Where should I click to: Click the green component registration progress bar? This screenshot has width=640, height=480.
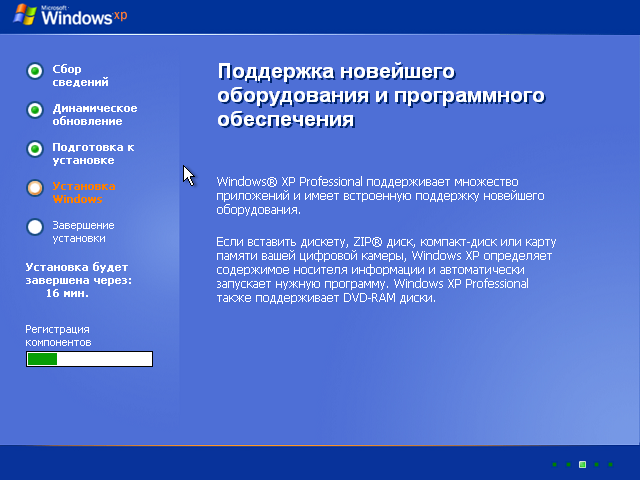pyautogui.click(x=89, y=359)
